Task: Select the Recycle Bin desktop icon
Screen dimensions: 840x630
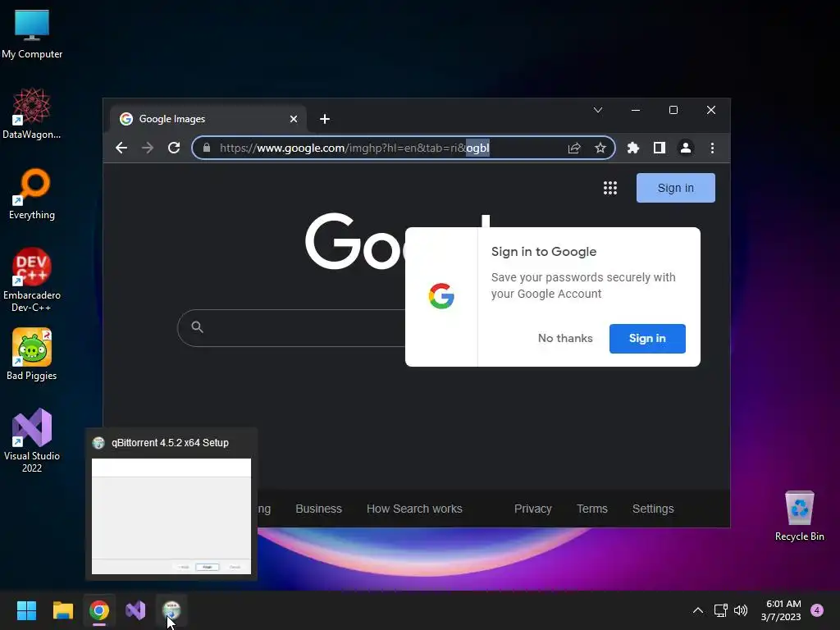Action: click(x=799, y=517)
